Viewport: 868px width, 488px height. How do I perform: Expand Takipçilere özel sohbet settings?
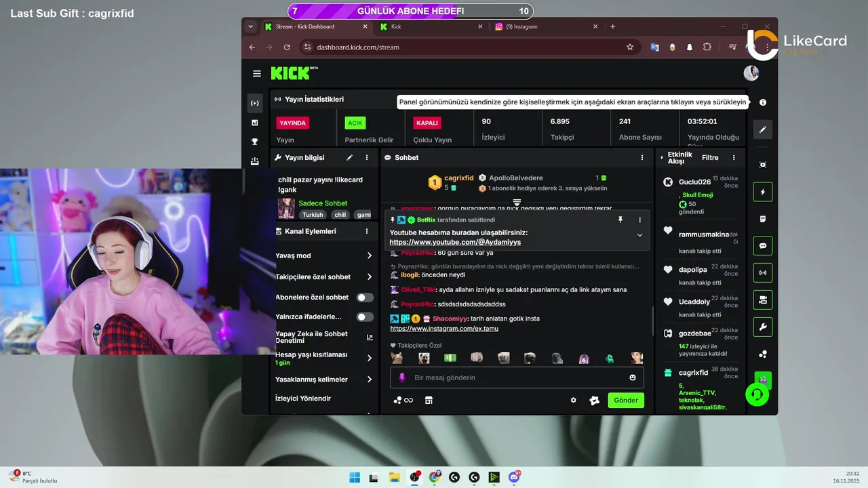tap(370, 277)
